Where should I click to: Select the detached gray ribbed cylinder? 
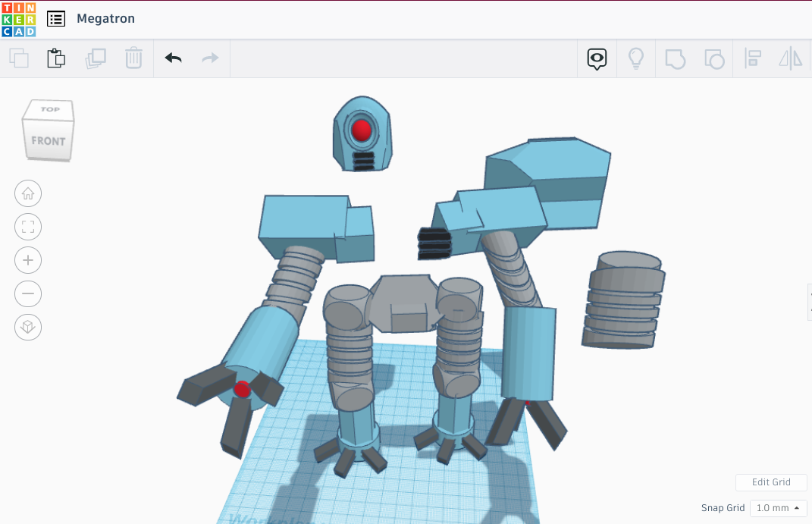[x=623, y=300]
